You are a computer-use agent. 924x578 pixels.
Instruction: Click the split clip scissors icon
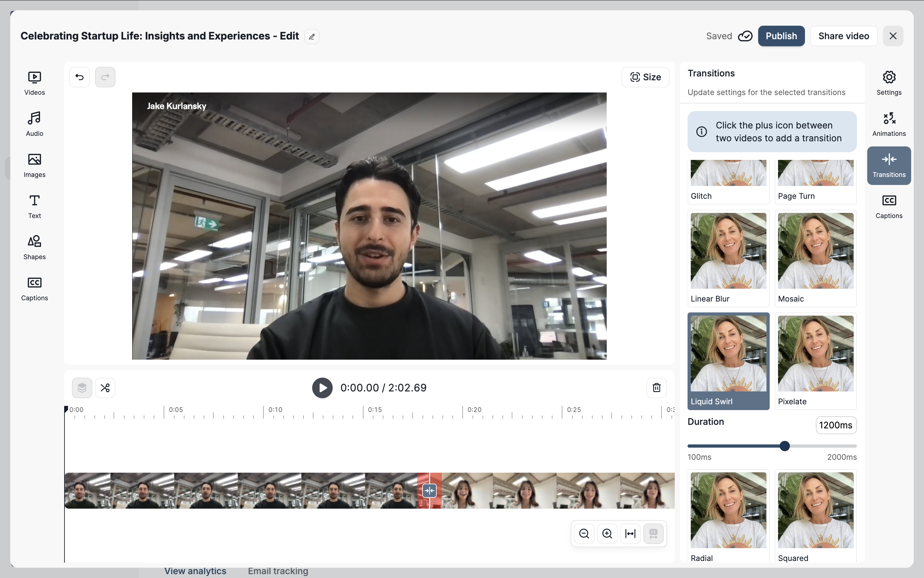105,388
